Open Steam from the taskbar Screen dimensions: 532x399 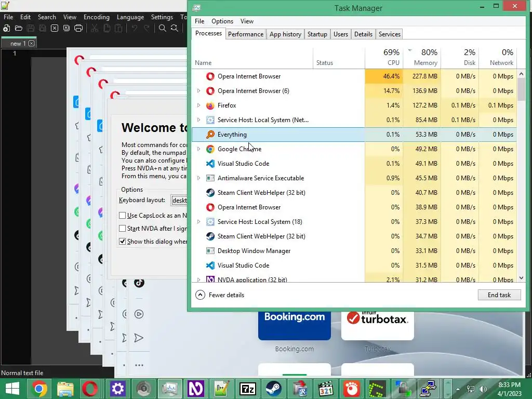(x=273, y=389)
